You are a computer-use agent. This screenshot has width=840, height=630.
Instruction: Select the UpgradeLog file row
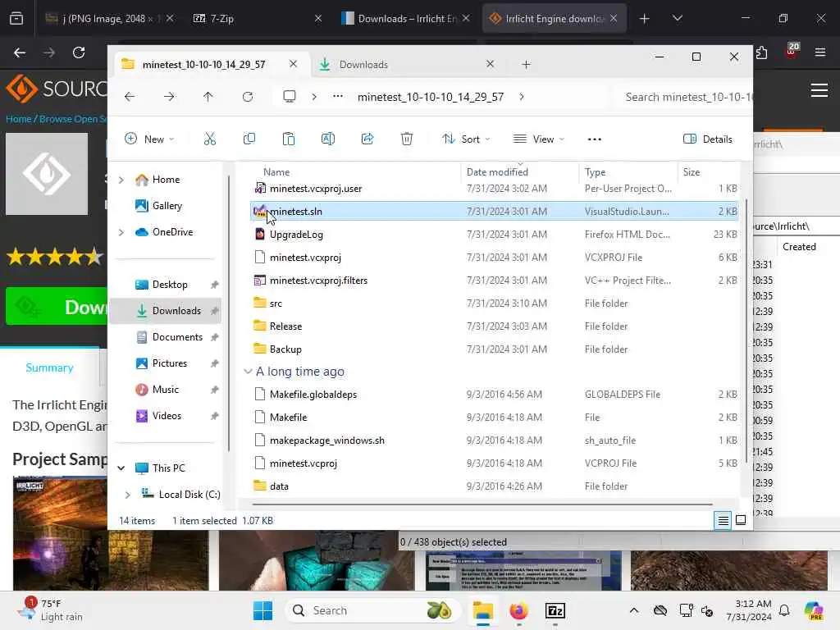point(495,234)
